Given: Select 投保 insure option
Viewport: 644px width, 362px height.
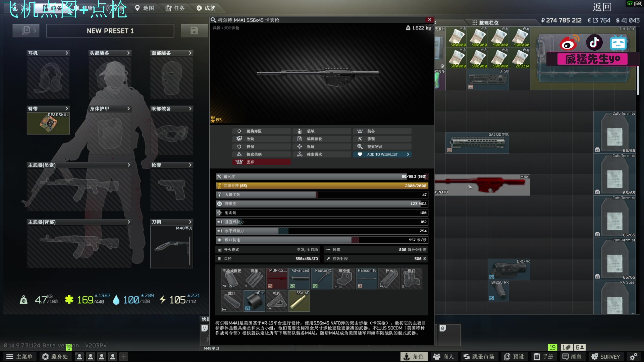Looking at the screenshot, I should tap(261, 146).
